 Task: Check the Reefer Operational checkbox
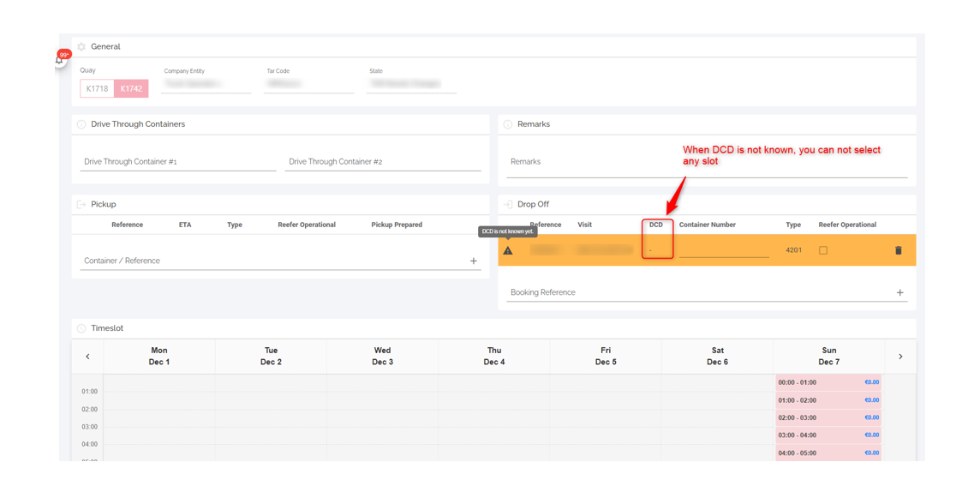(823, 250)
